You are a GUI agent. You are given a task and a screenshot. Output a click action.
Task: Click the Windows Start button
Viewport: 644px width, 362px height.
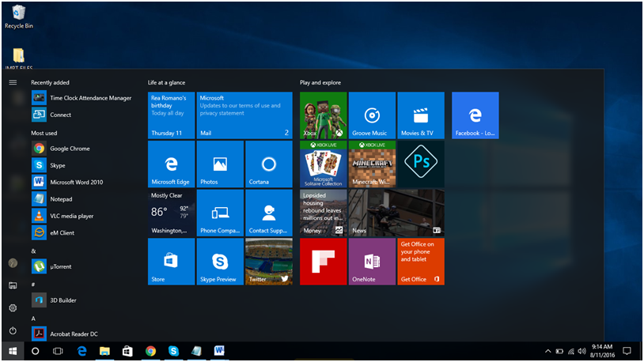point(13,351)
